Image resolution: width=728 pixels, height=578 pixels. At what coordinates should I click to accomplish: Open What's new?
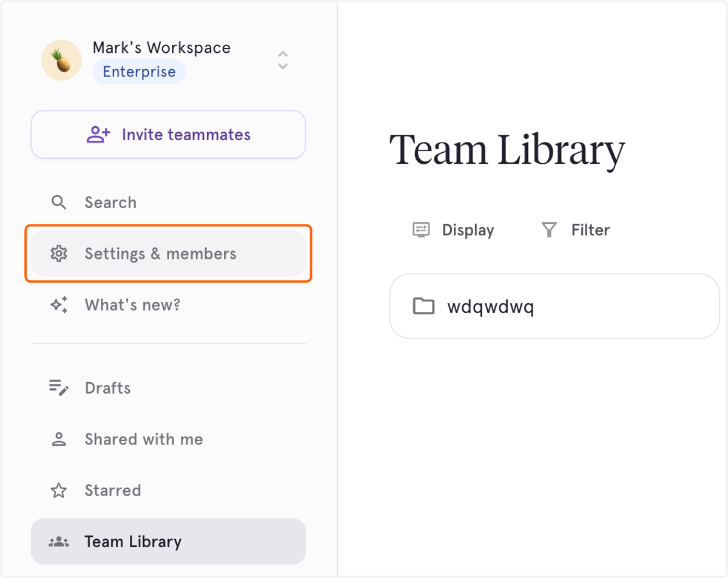pyautogui.click(x=168, y=304)
